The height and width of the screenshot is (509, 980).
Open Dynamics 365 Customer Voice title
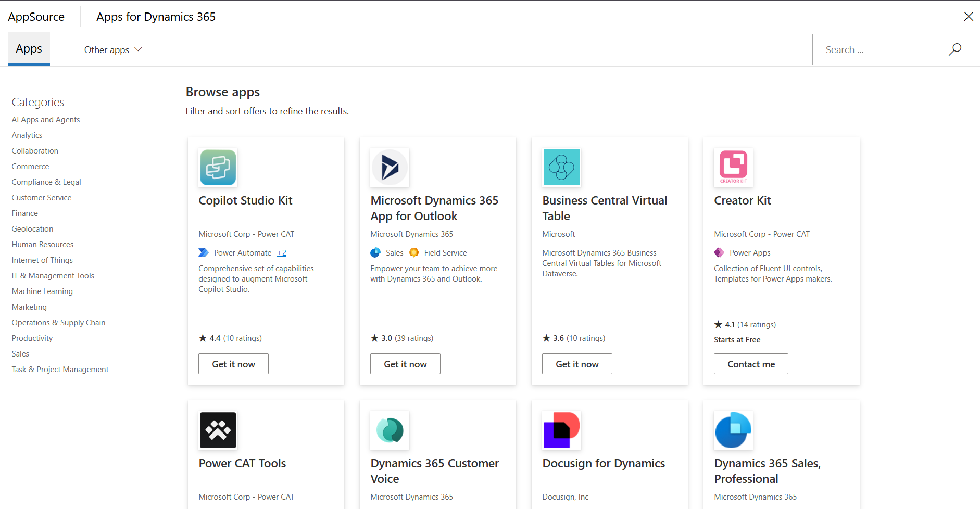coord(434,471)
